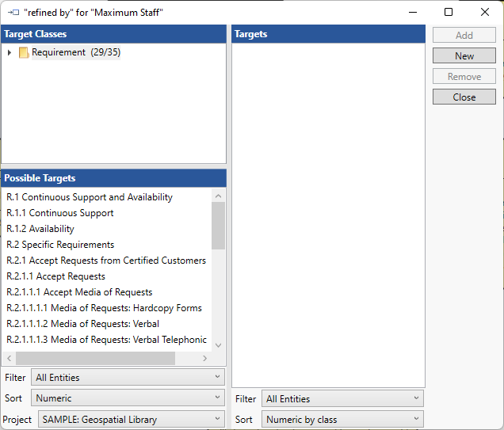
Task: Open the Possible Targets Filter dropdown
Action: 128,378
